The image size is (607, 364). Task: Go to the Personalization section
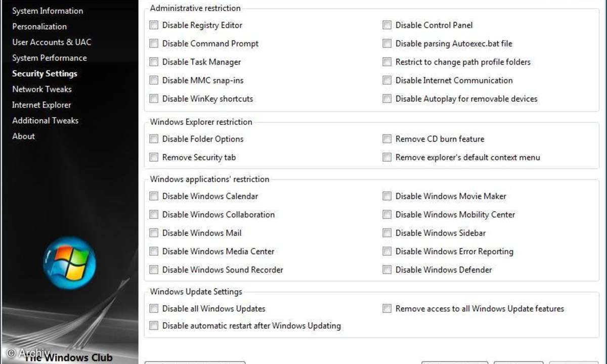point(39,26)
